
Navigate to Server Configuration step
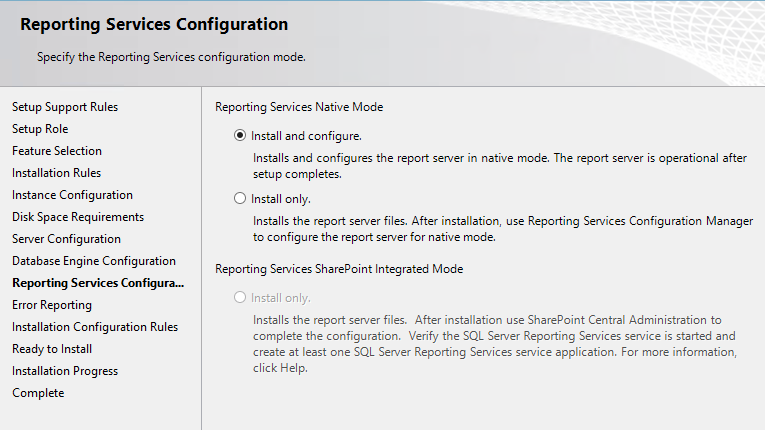point(66,239)
